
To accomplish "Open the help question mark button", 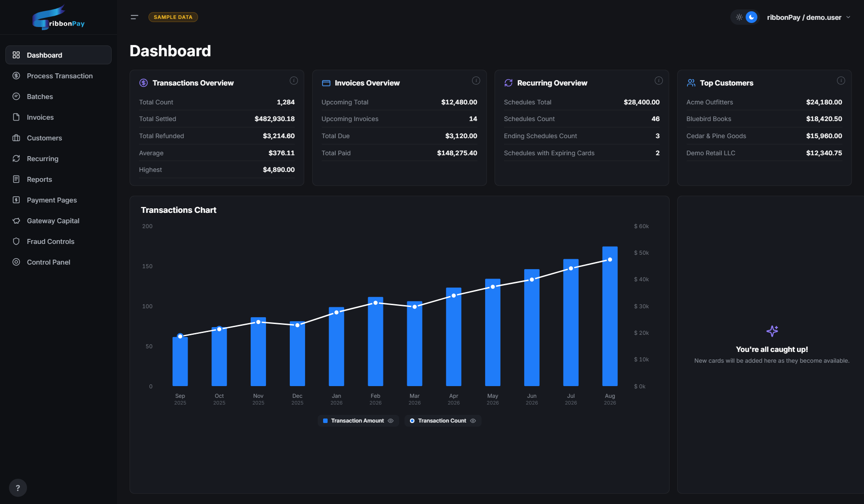I will click(x=18, y=488).
